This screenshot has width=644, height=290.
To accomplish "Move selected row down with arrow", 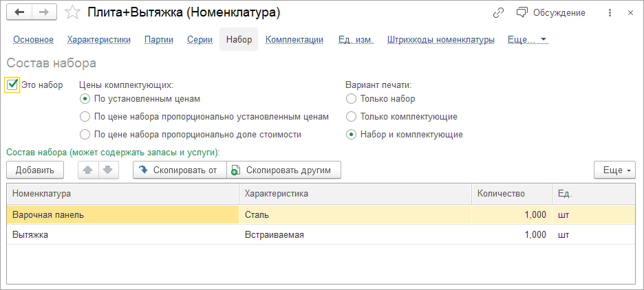I will coord(109,170).
